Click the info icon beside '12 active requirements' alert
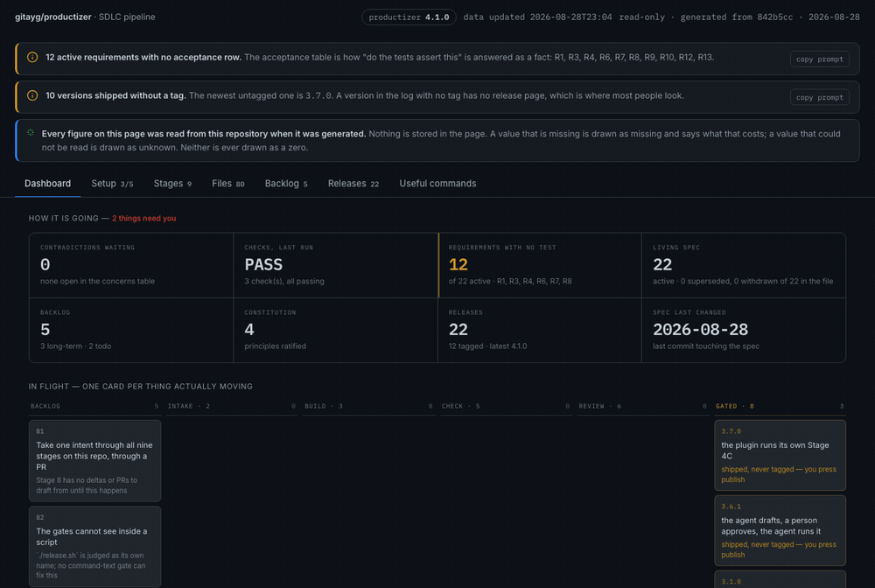 (32, 58)
